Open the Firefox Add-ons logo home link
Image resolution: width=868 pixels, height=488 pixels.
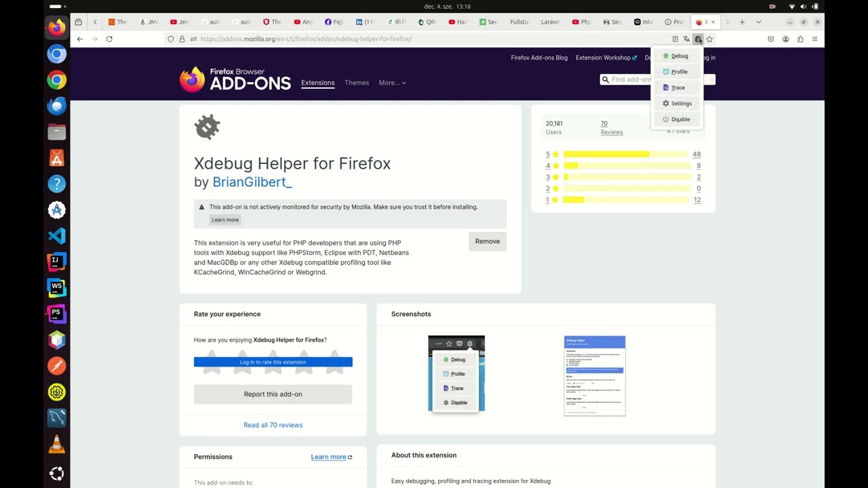[x=235, y=79]
